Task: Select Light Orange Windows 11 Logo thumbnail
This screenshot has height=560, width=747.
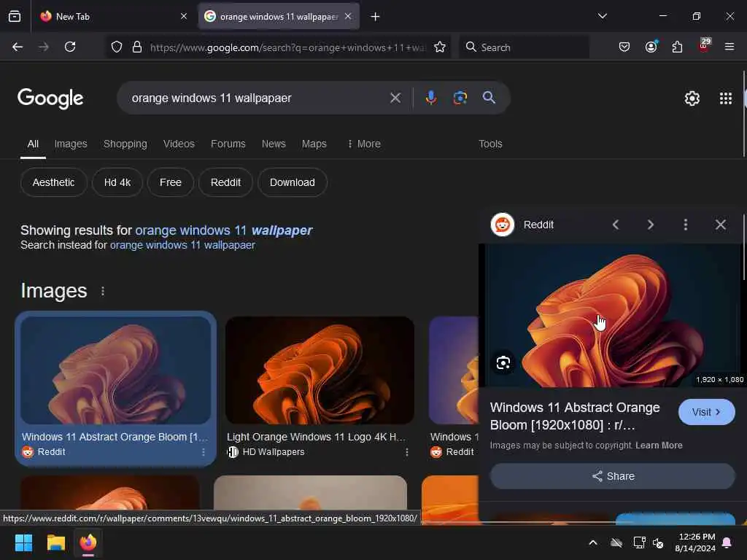Action: tap(320, 370)
